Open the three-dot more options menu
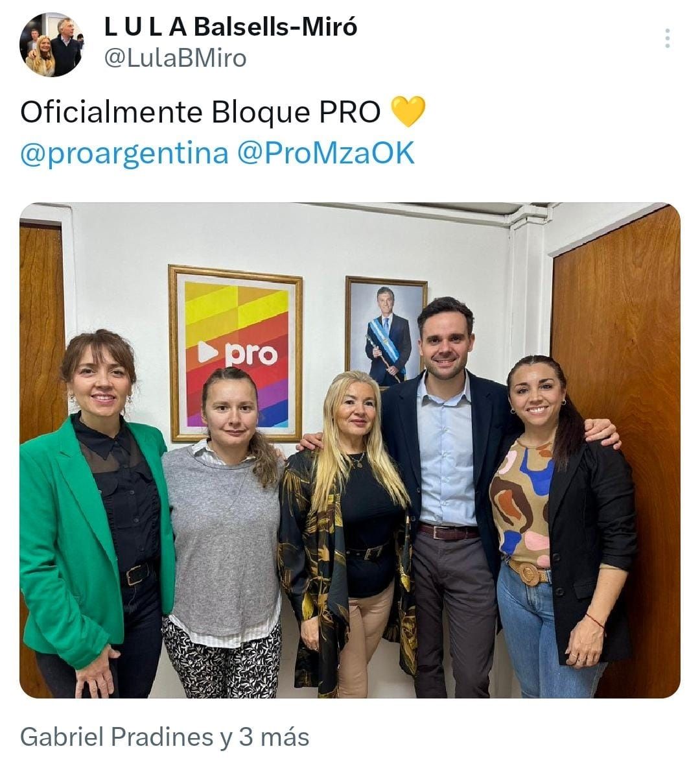 (668, 38)
